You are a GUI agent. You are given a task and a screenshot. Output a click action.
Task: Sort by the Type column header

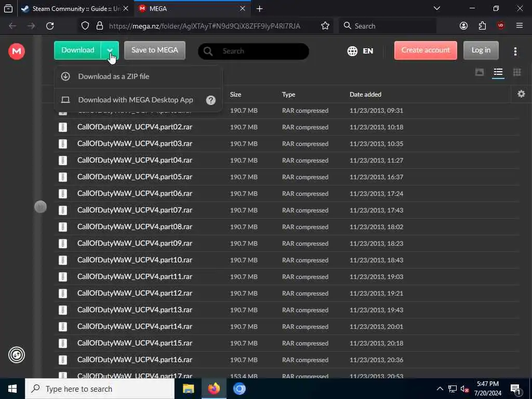point(288,95)
